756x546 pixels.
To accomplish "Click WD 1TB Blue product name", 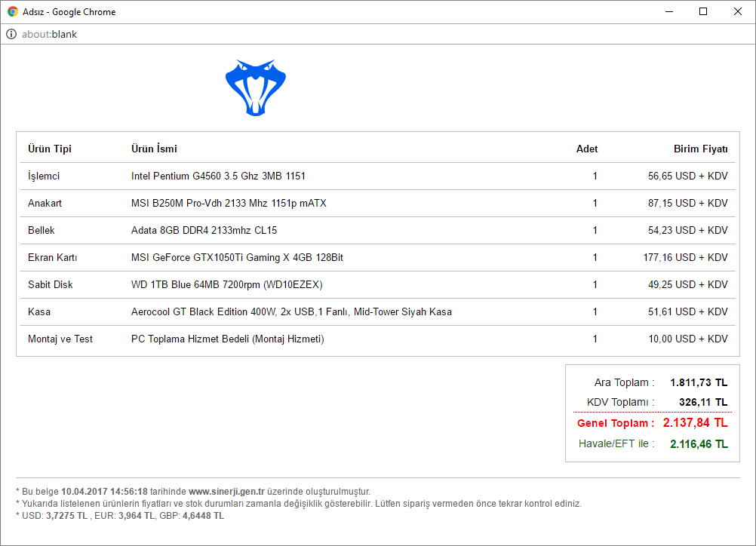I will tap(226, 284).
